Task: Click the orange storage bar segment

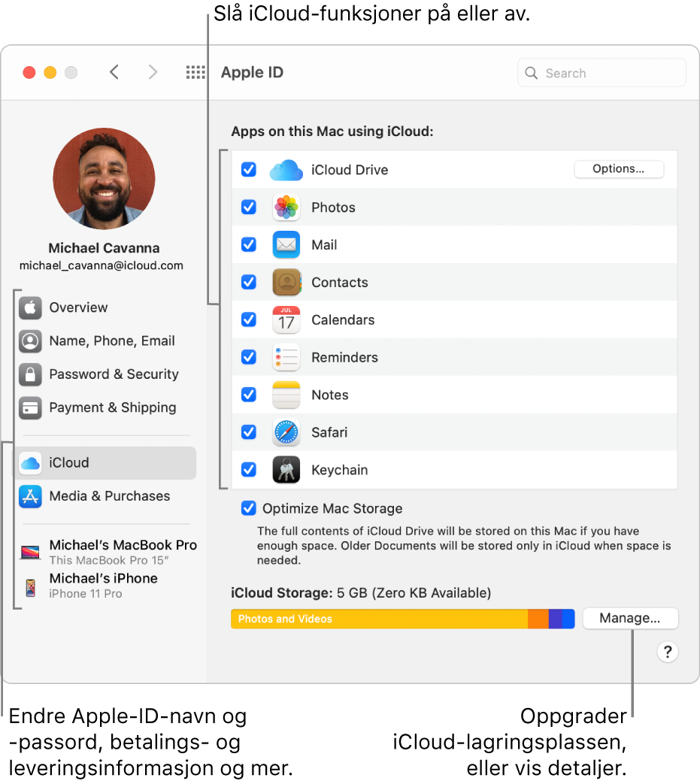Action: 538,619
